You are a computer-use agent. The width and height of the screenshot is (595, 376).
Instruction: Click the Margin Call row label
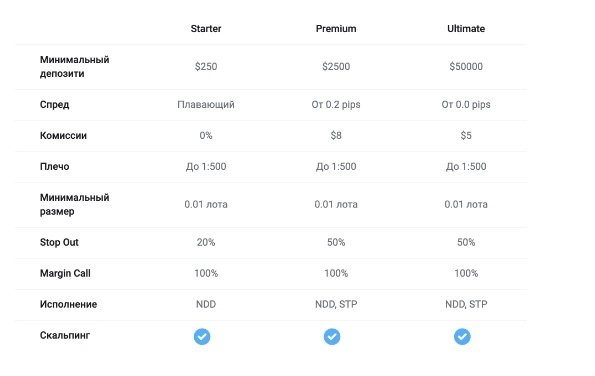tap(65, 273)
